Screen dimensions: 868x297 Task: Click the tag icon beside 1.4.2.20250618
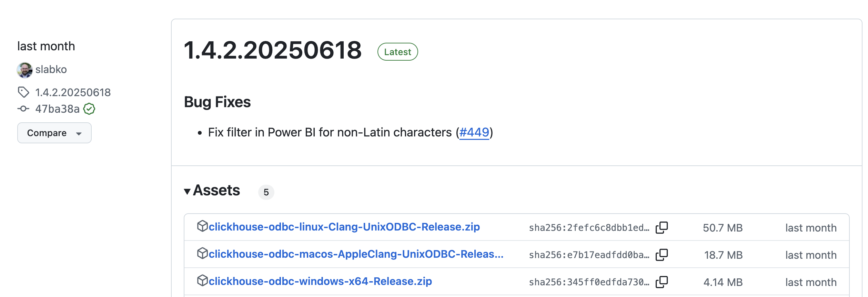click(x=23, y=92)
